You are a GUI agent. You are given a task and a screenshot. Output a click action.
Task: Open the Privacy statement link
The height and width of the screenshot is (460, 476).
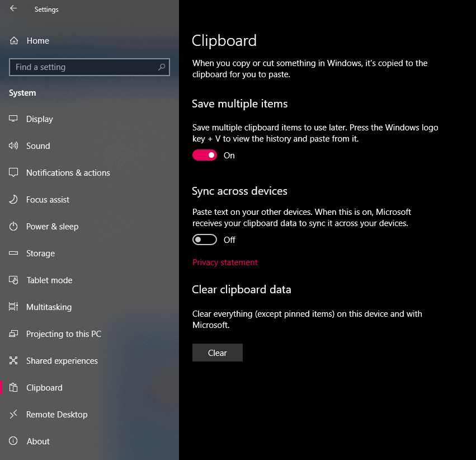pos(225,262)
